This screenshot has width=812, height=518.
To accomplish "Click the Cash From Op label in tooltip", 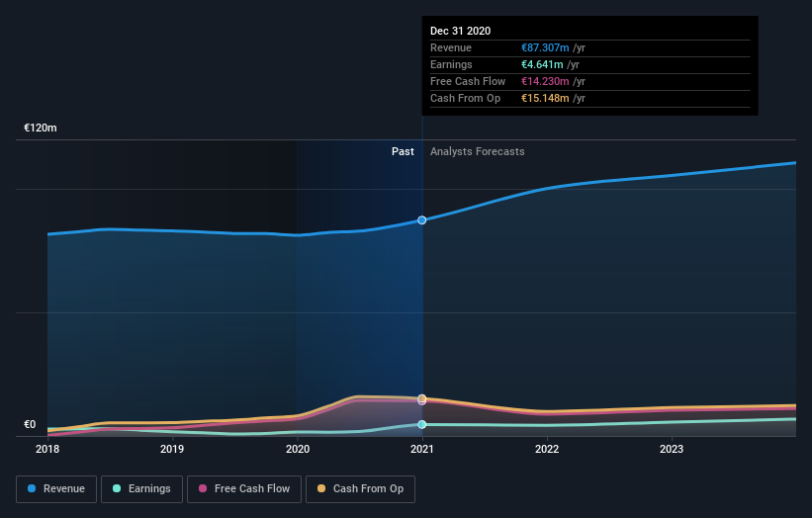I will tap(466, 98).
